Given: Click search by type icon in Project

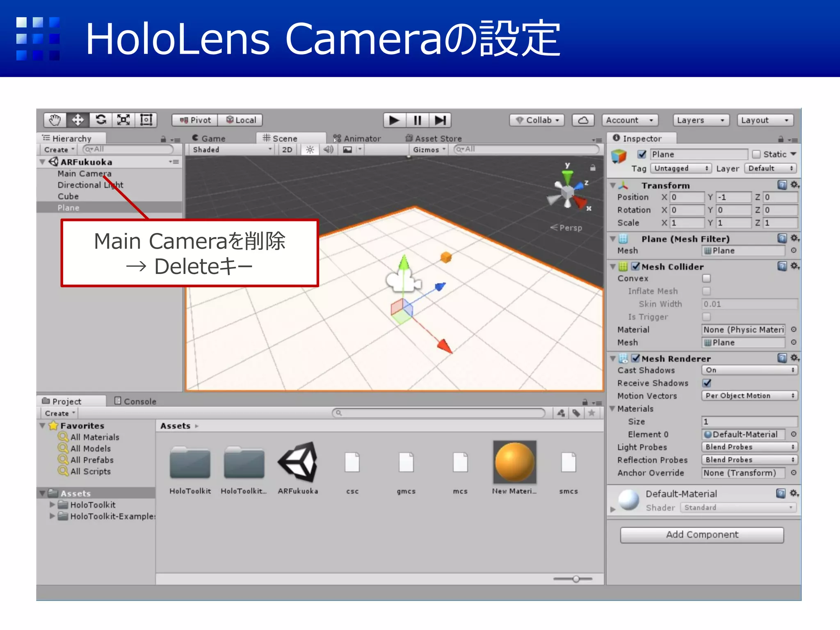Looking at the screenshot, I should 561,413.
